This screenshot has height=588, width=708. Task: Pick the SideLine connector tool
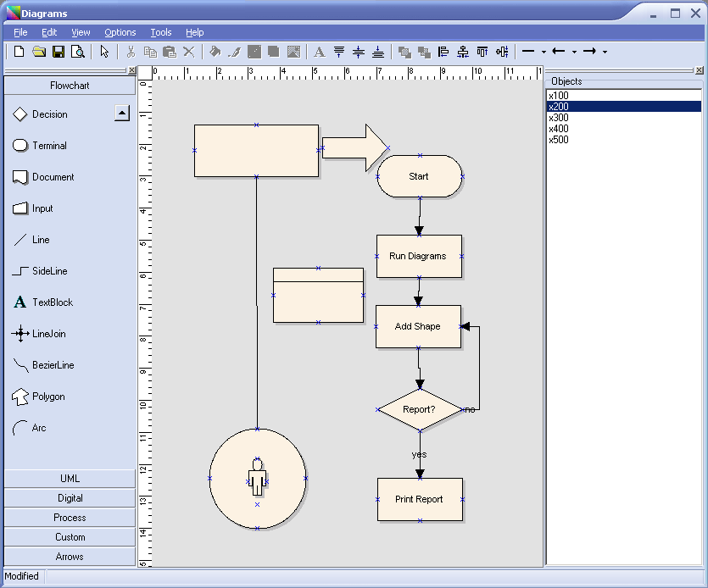(x=40, y=271)
